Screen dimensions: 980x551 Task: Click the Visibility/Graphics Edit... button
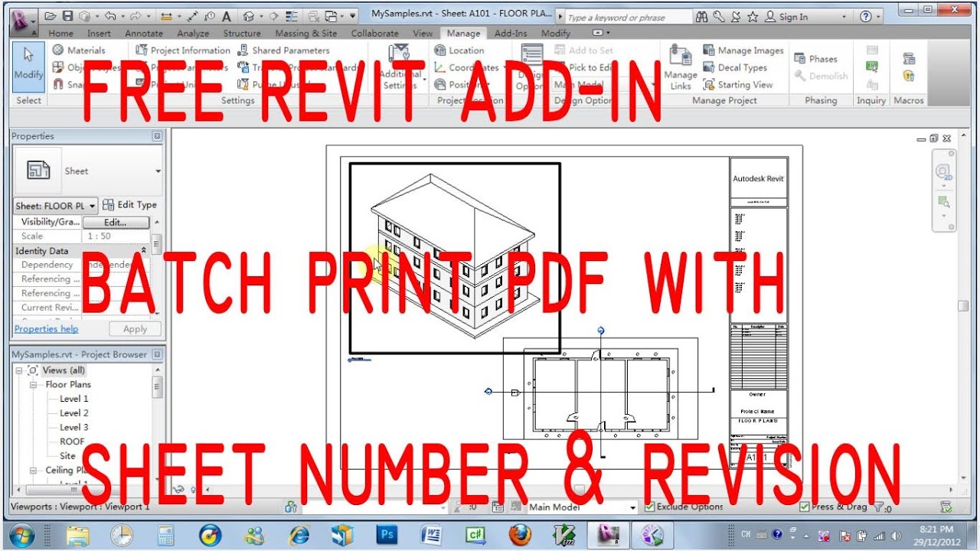pos(116,222)
